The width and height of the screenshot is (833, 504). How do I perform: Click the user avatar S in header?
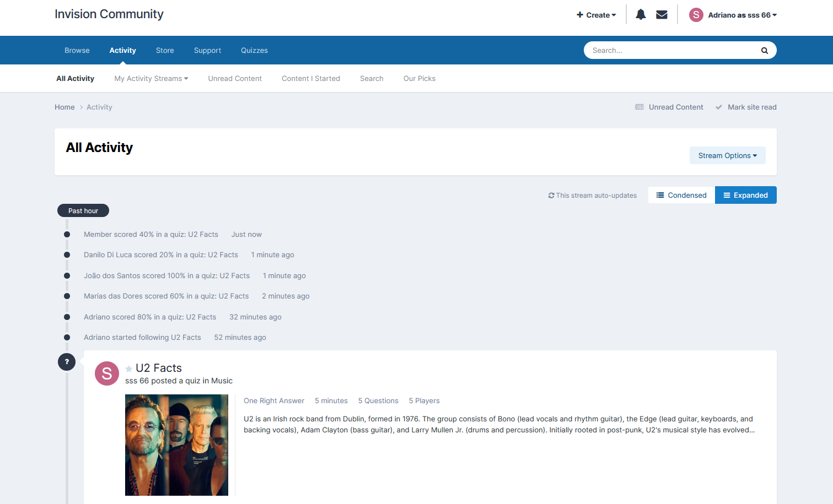tap(696, 15)
